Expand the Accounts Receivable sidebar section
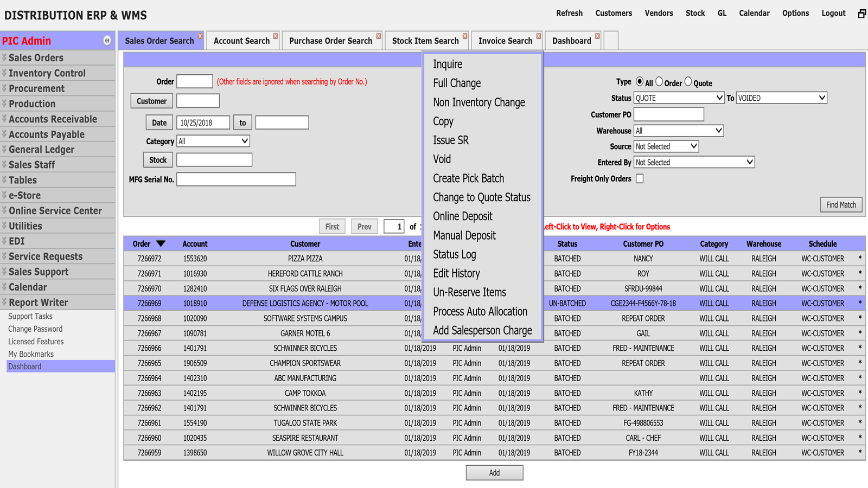 (x=58, y=119)
